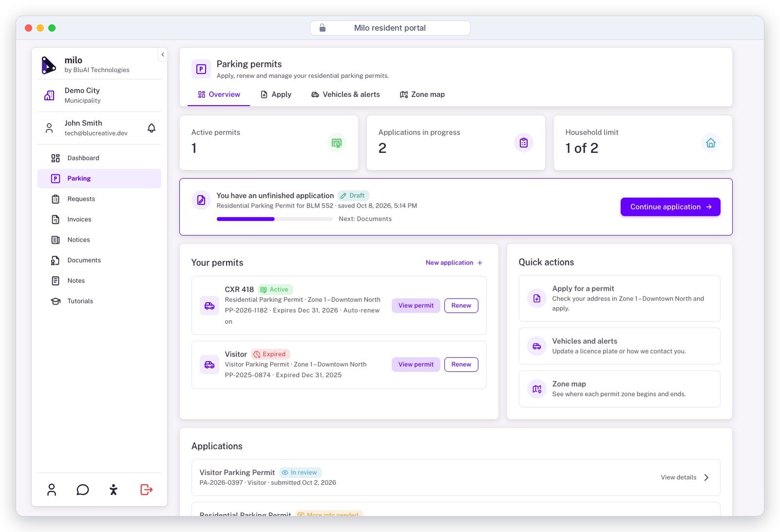
Task: Click the application progress bar
Action: [274, 219]
